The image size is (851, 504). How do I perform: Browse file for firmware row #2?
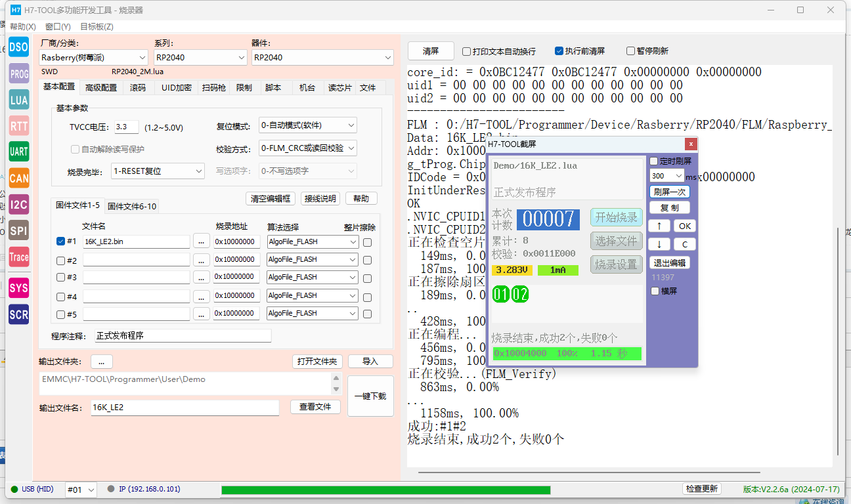click(x=202, y=260)
